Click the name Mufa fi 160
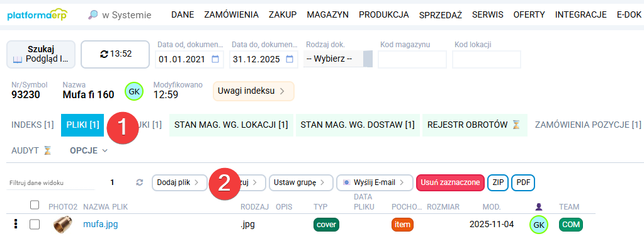Screen dimensions: 644x241 point(88,95)
